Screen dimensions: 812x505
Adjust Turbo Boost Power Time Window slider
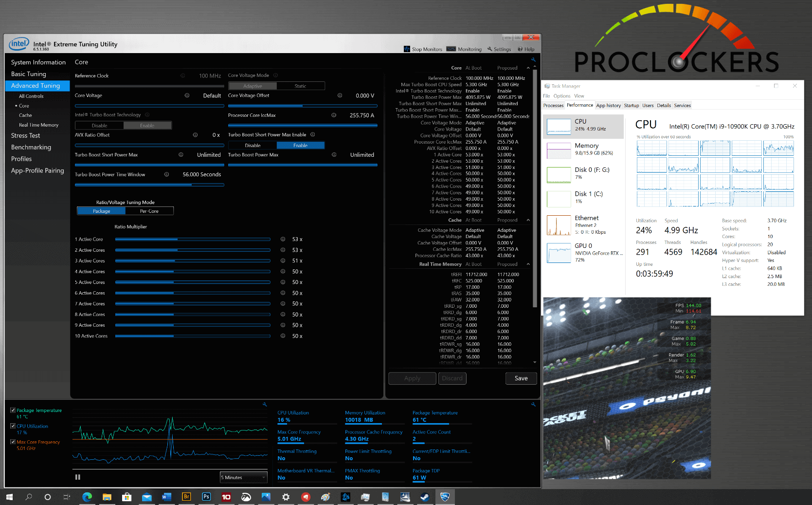(149, 185)
